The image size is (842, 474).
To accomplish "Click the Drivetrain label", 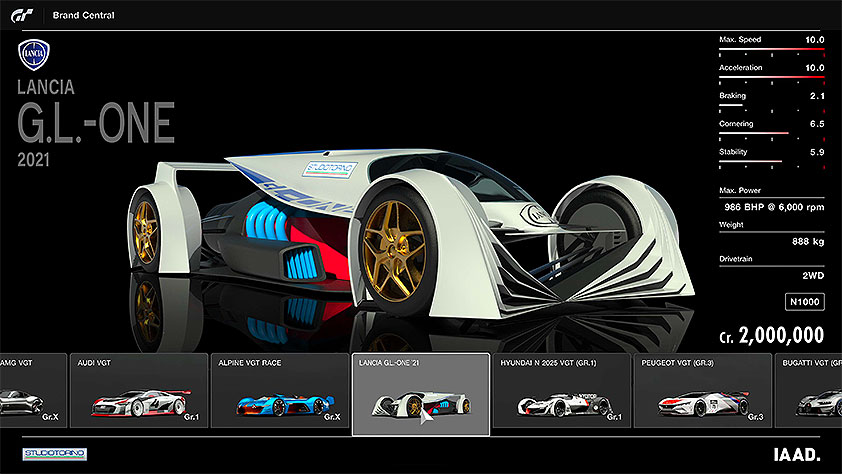I will 736,259.
